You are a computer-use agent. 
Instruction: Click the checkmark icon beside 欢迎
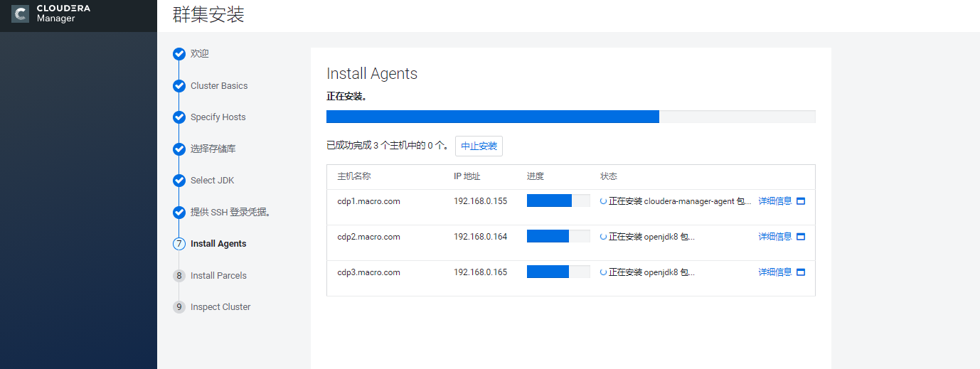coord(179,54)
